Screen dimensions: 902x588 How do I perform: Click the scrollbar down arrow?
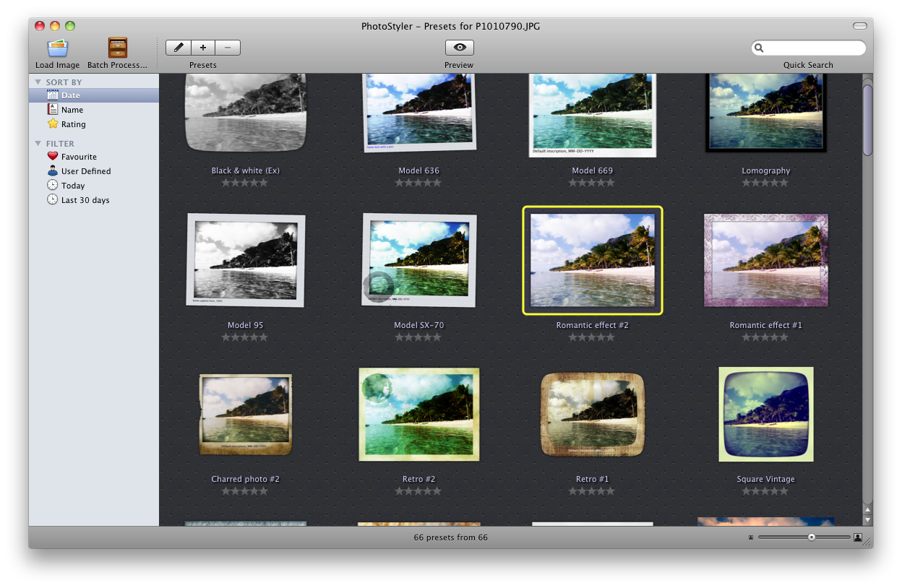(x=868, y=520)
